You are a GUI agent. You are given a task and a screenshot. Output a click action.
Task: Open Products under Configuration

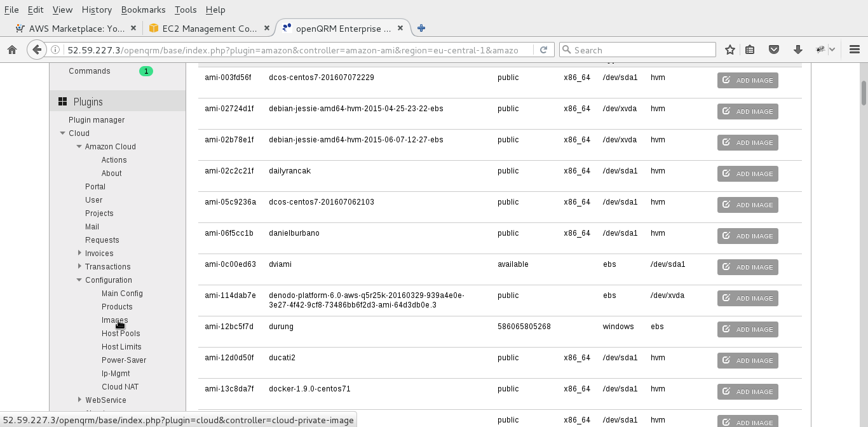coord(117,307)
